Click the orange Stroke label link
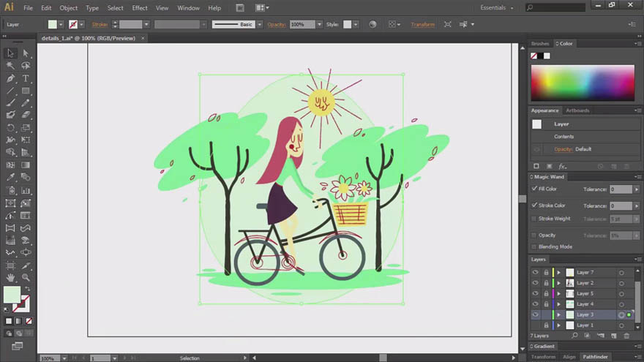This screenshot has width=644, height=362. pos(100,25)
